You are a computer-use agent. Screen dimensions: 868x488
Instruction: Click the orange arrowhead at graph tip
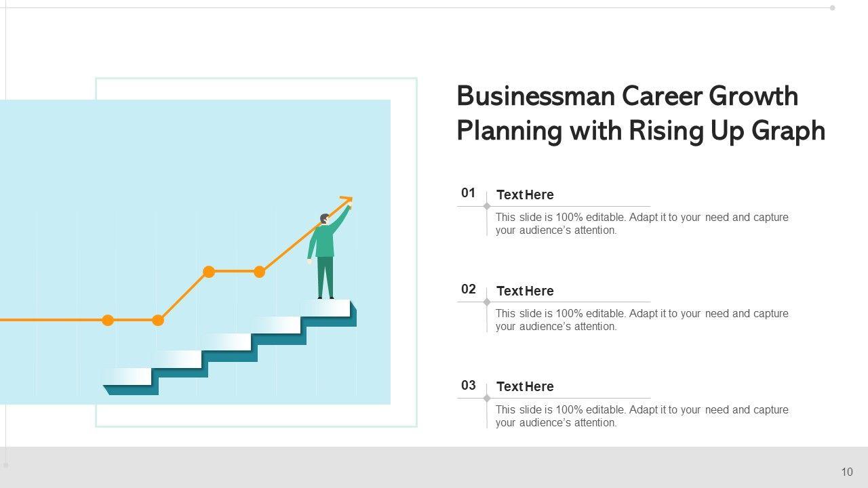click(x=349, y=199)
